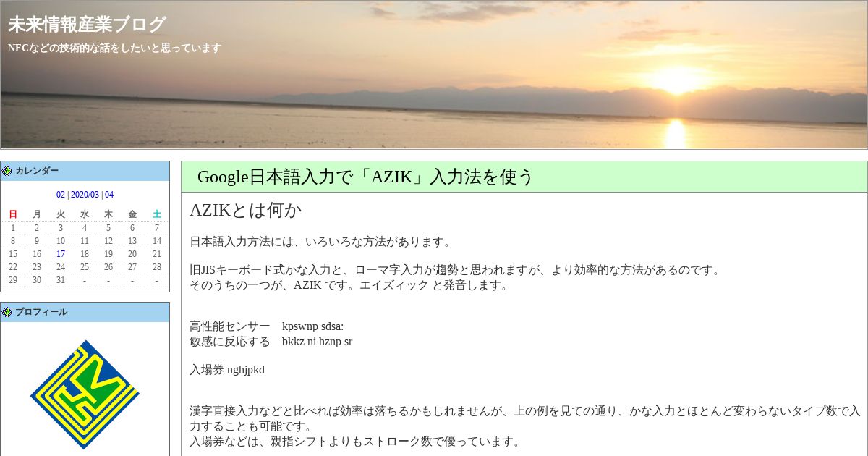Click the phrase 敏感に反応する
Screen dimensions: 868x456
click(230, 342)
